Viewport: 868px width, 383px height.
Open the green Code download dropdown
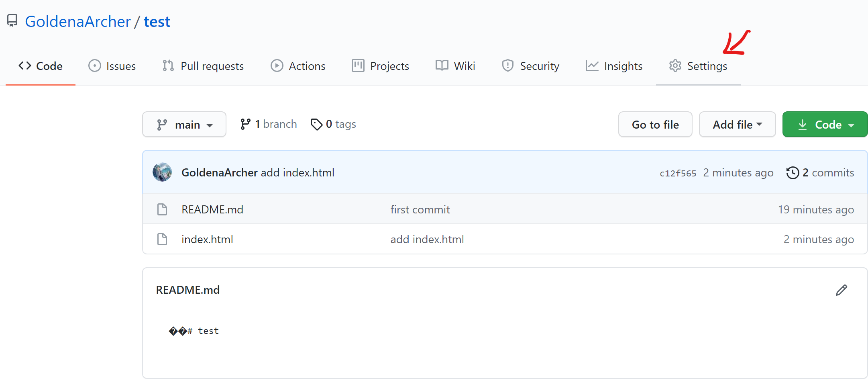pos(825,125)
